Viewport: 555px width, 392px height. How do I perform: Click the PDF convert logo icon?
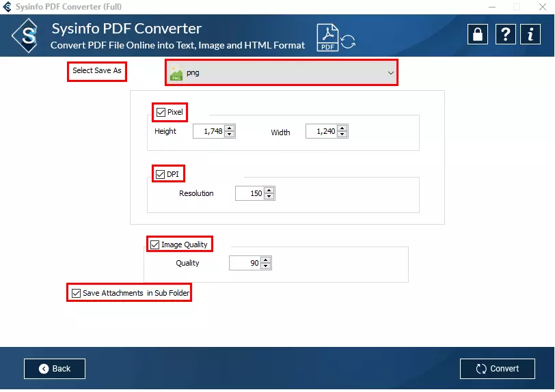point(336,38)
